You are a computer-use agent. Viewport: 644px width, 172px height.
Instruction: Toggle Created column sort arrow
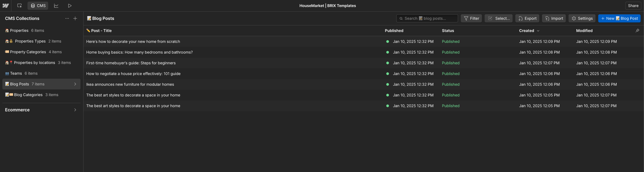tap(538, 31)
